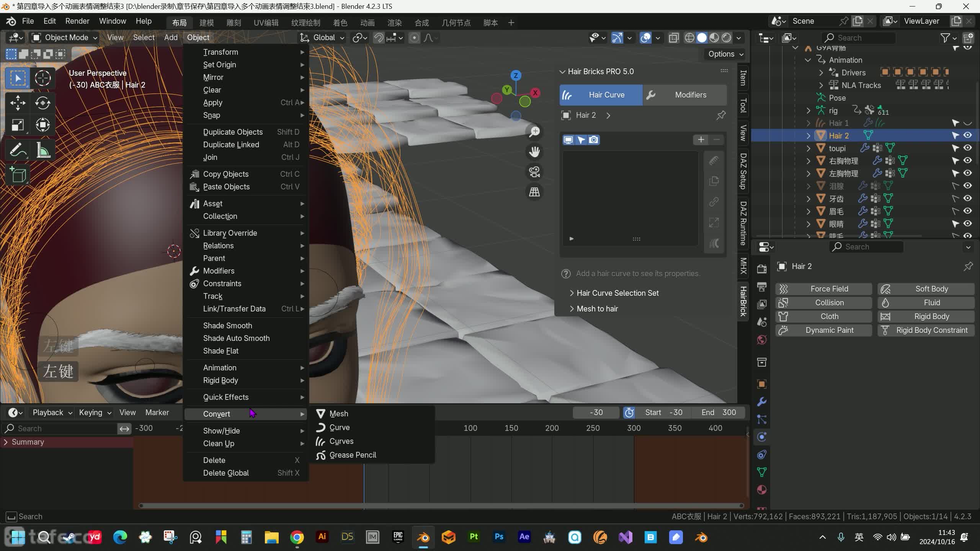Toggle X-ray display mode
980x551 pixels.
674,38
